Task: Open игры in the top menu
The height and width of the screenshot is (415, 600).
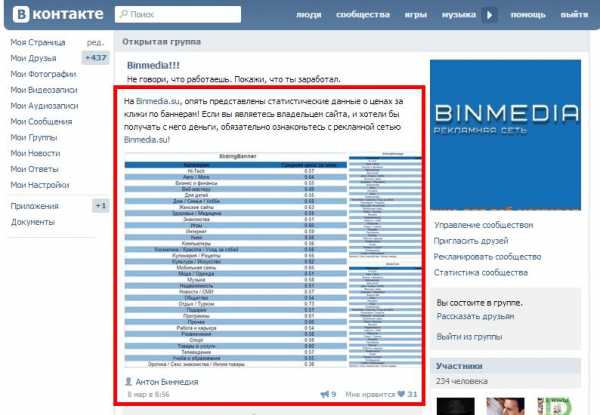Action: click(x=416, y=15)
